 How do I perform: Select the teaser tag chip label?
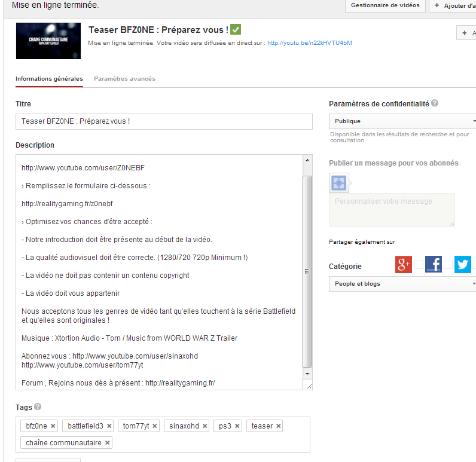coord(262,426)
